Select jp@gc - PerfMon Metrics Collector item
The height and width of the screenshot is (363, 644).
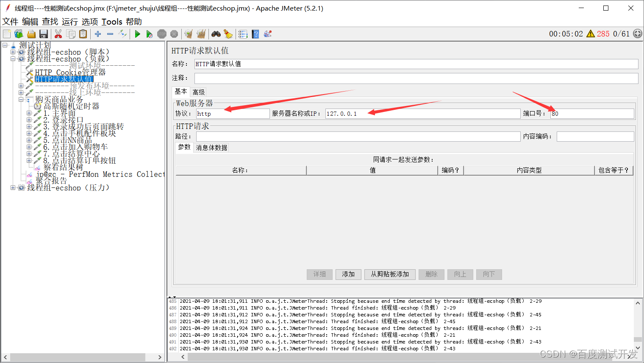coord(100,174)
